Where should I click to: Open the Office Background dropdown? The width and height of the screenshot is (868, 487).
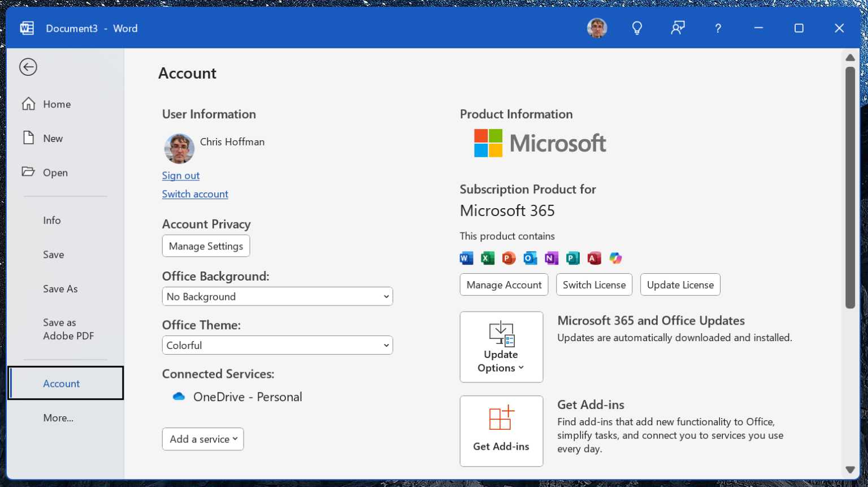pyautogui.click(x=277, y=296)
